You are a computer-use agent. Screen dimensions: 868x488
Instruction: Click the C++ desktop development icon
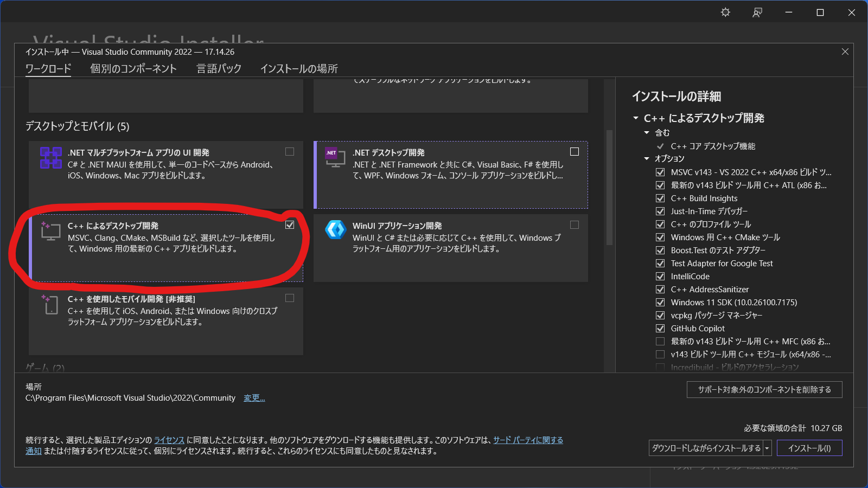click(50, 231)
